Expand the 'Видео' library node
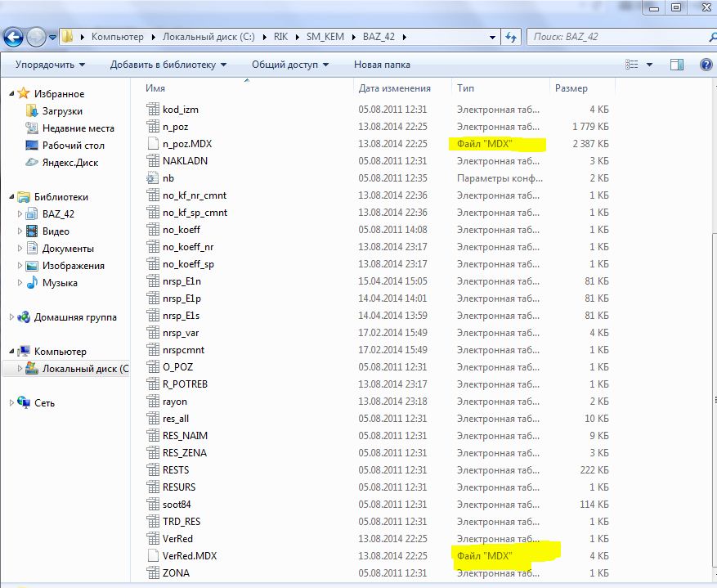 click(x=20, y=231)
